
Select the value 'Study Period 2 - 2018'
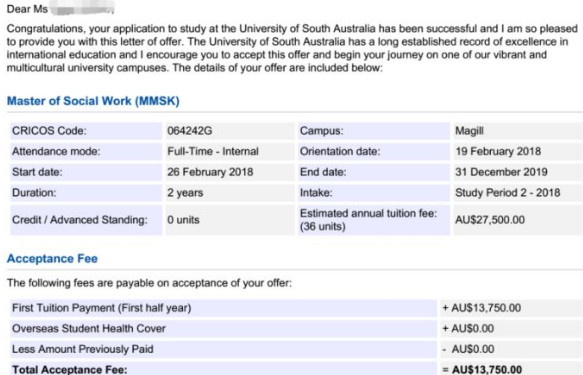[508, 193]
